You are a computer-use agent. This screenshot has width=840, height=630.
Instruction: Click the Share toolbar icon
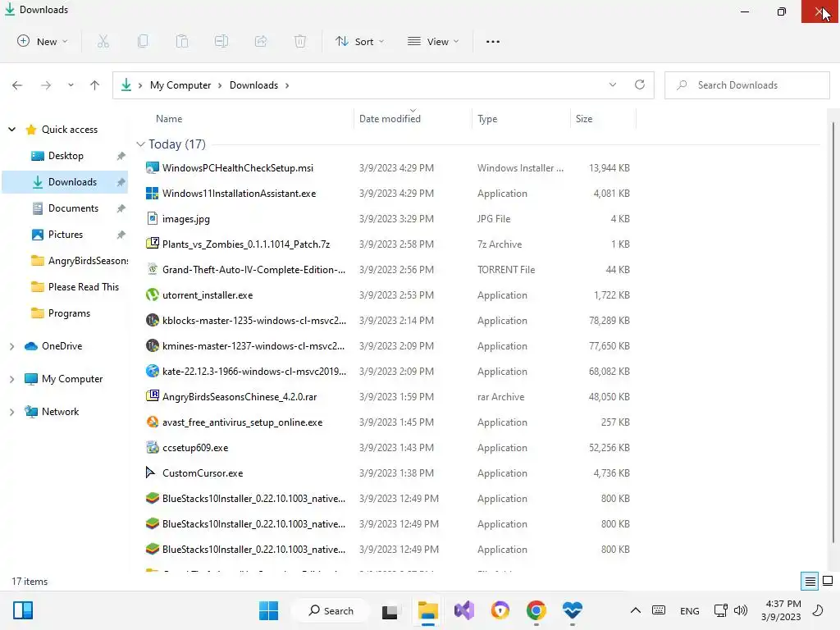coord(261,41)
